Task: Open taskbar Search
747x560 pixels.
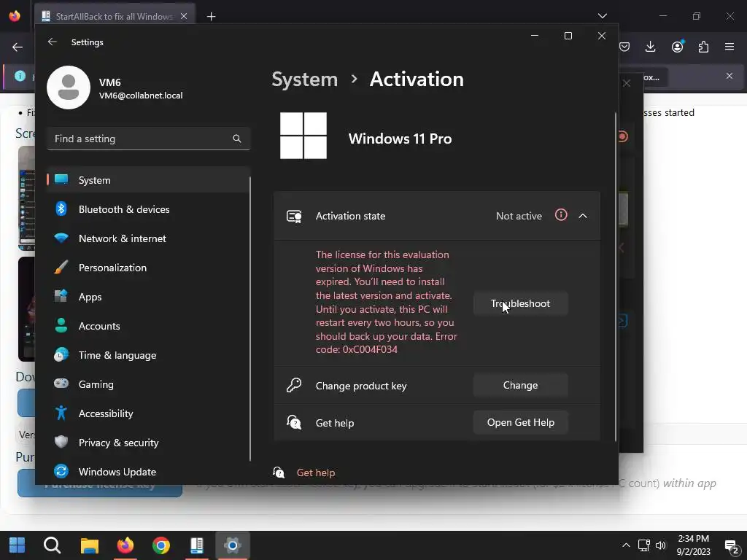Action: click(53, 545)
